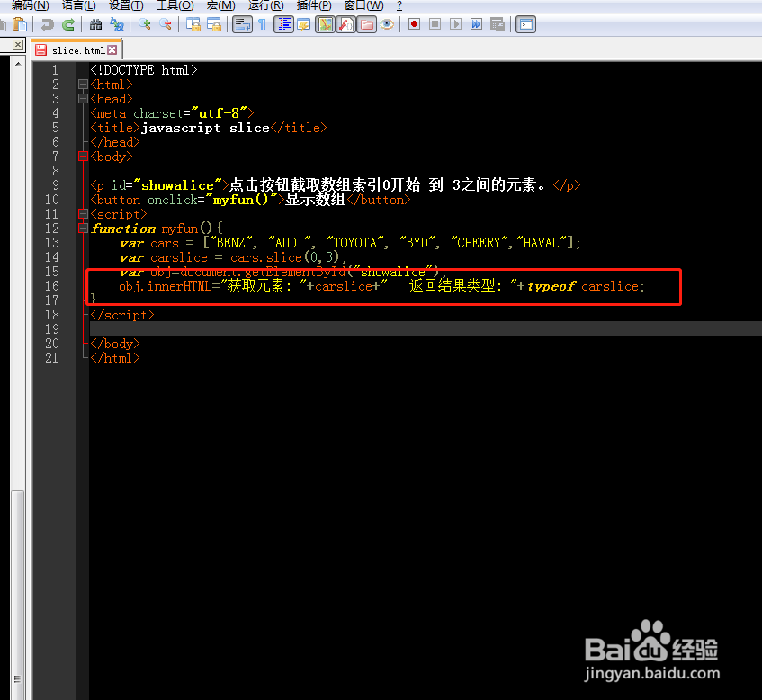
Task: Play back the recorded macro
Action: (455, 24)
